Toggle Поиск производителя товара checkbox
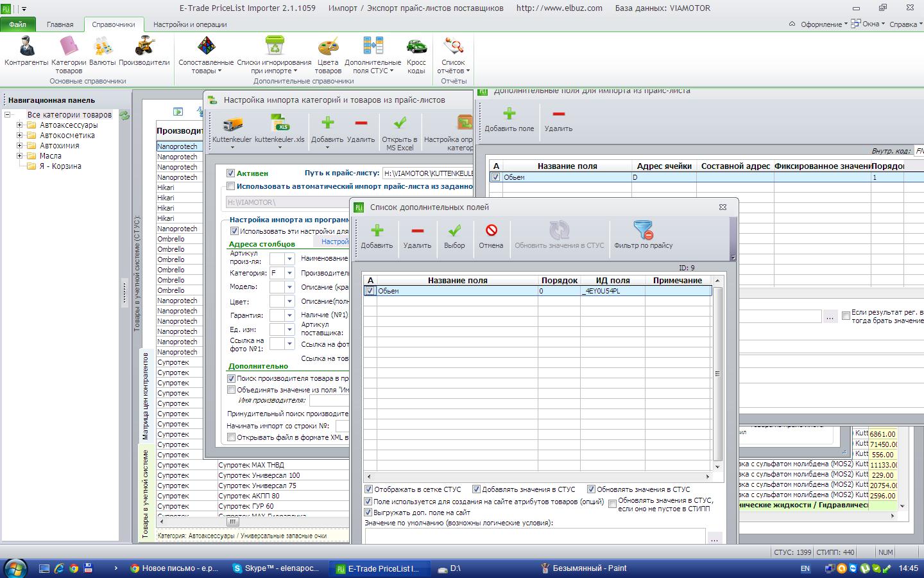 [x=232, y=379]
